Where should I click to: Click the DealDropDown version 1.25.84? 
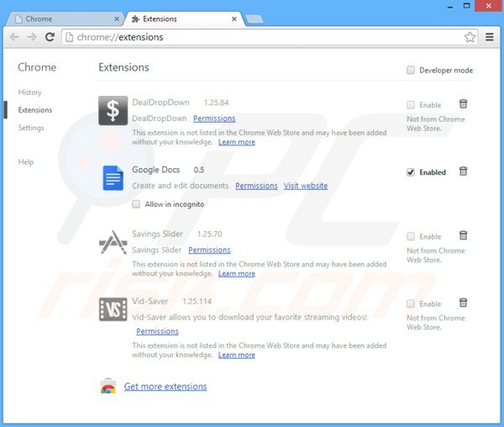point(216,103)
